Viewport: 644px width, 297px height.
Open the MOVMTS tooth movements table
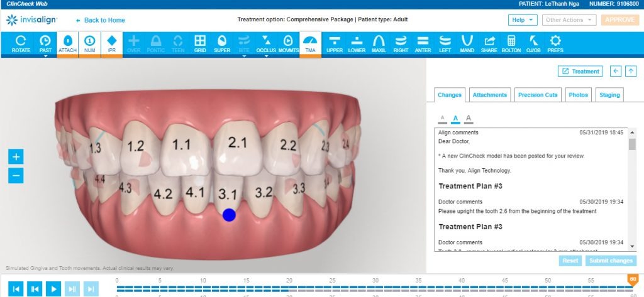pyautogui.click(x=288, y=44)
